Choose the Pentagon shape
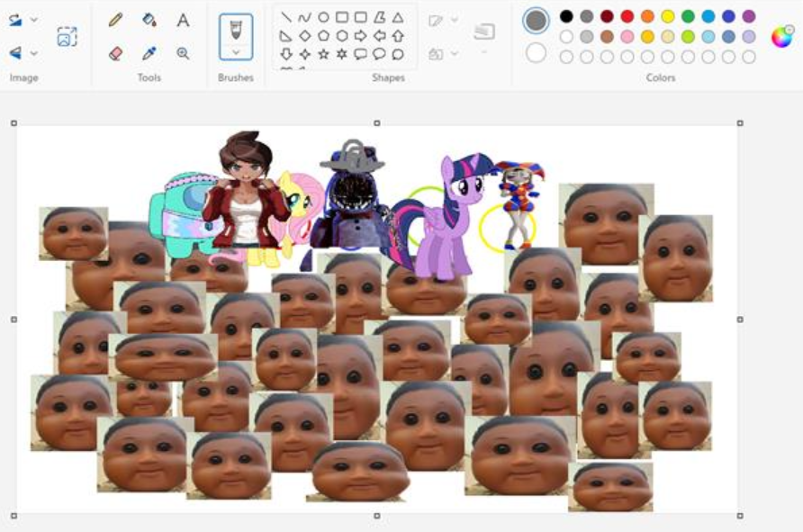803x532 pixels. tap(323, 36)
